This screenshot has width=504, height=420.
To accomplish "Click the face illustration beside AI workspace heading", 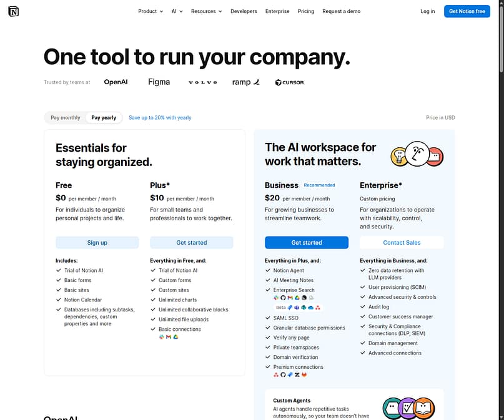I will coord(417,154).
